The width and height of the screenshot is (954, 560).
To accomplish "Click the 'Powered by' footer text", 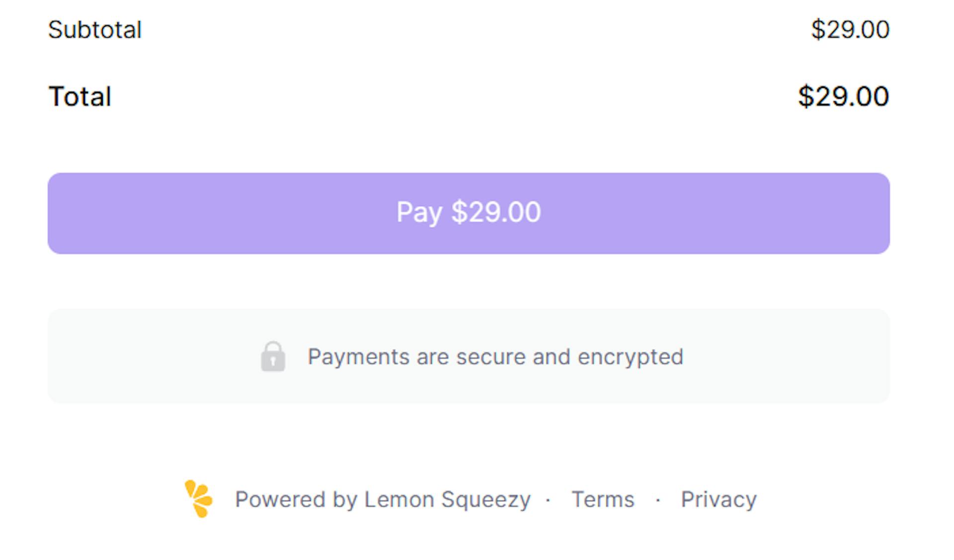I will tap(296, 500).
